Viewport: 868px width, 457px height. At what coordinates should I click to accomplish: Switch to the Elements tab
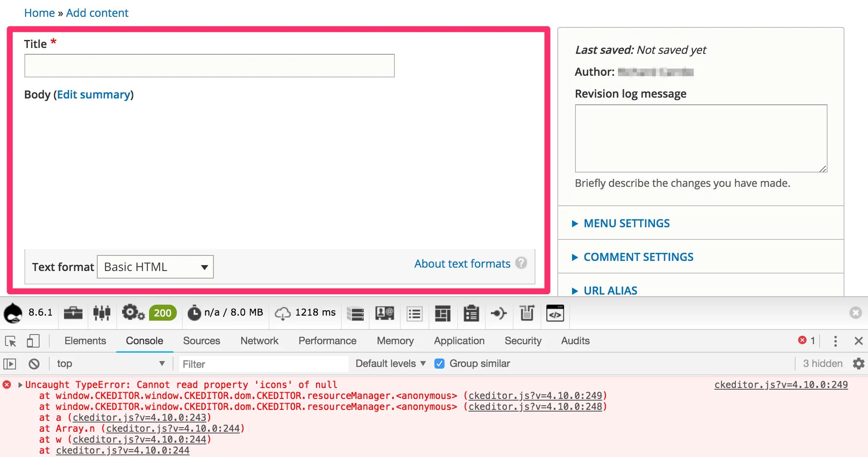[85, 341]
